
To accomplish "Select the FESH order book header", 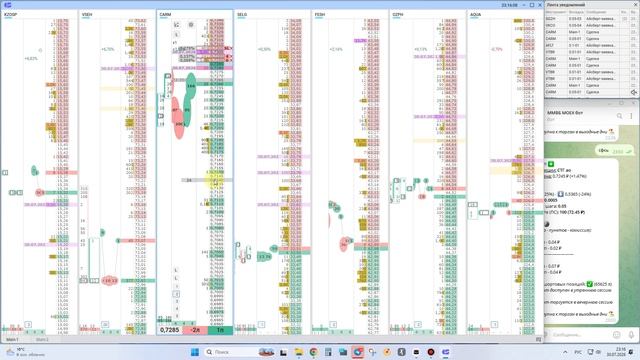I will click(320, 14).
